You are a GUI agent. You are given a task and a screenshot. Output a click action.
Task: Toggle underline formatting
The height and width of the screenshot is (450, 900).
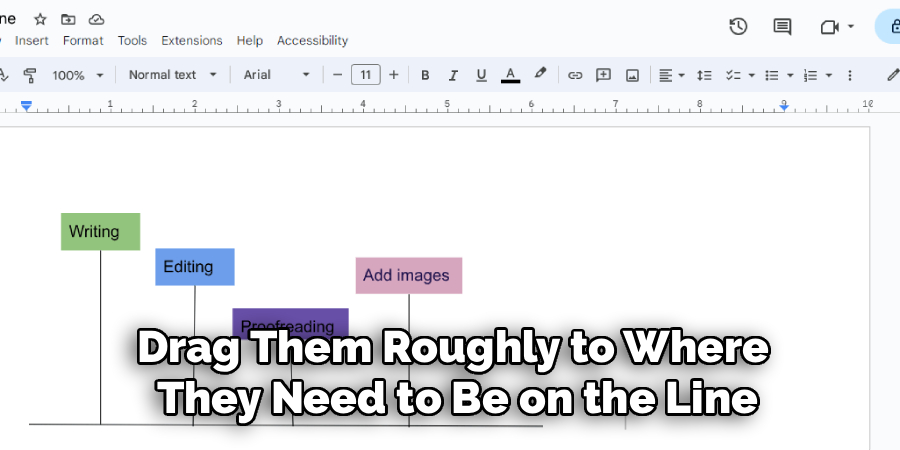coord(481,75)
